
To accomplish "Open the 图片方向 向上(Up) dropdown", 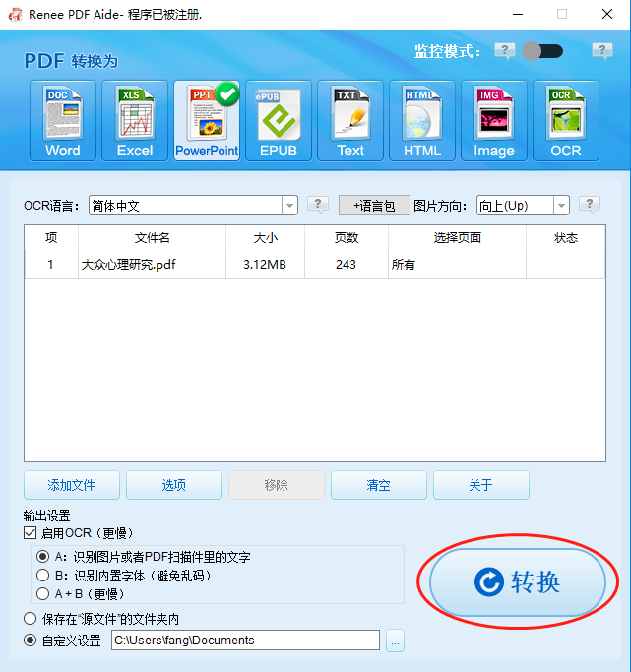I will point(523,206).
